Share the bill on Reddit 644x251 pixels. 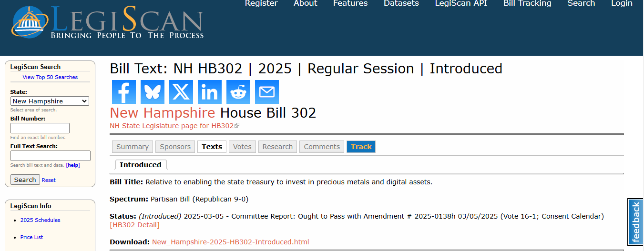pos(238,92)
